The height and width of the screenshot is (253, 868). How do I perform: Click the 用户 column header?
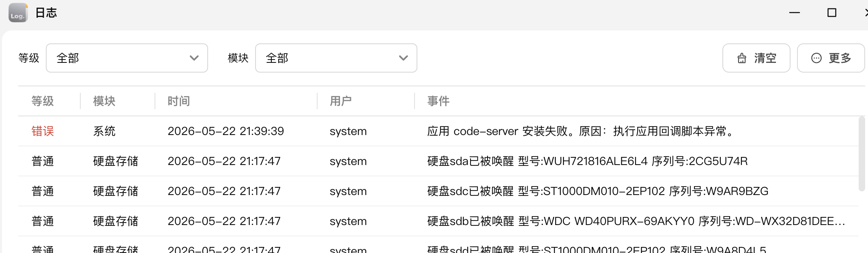coord(341,101)
